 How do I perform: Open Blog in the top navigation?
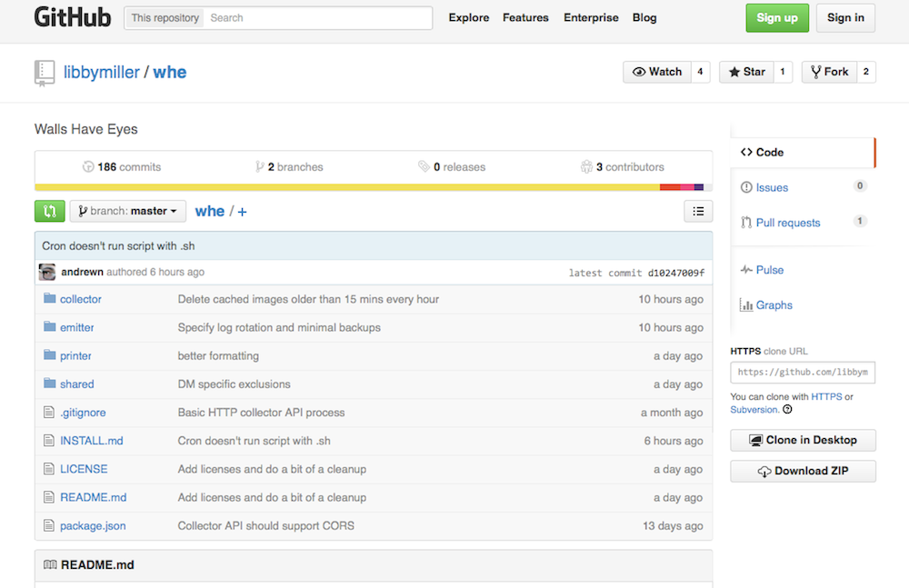tap(644, 18)
